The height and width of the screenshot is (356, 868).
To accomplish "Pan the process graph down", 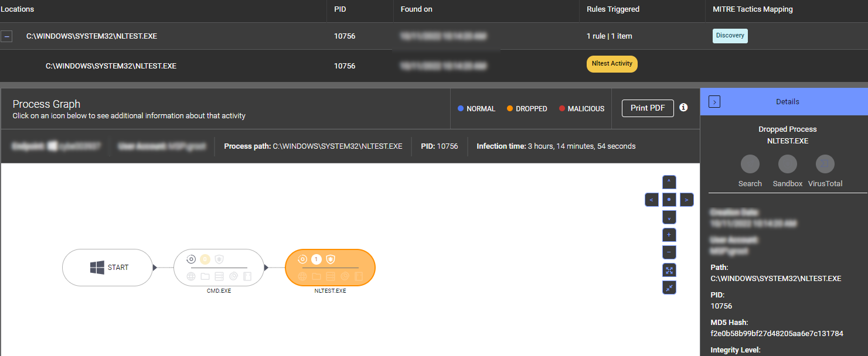I will pos(669,217).
